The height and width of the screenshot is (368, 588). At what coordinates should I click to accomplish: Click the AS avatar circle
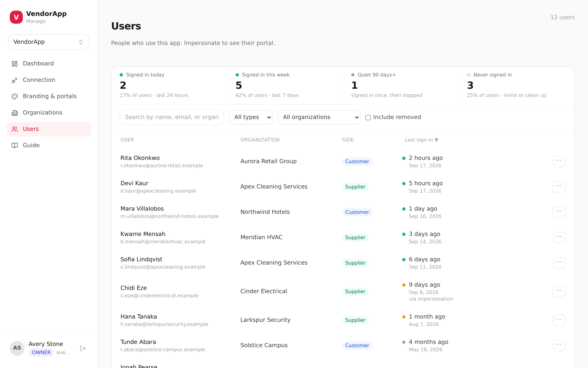(17, 348)
